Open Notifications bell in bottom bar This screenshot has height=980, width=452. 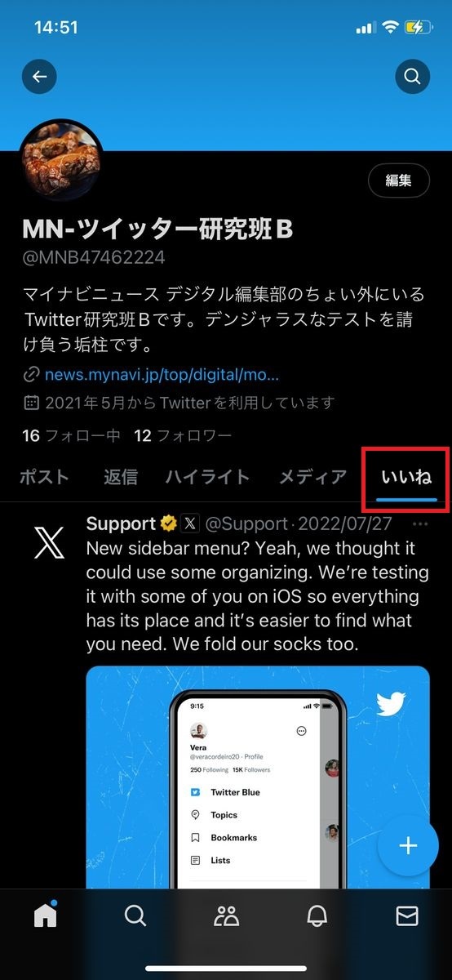click(x=317, y=916)
